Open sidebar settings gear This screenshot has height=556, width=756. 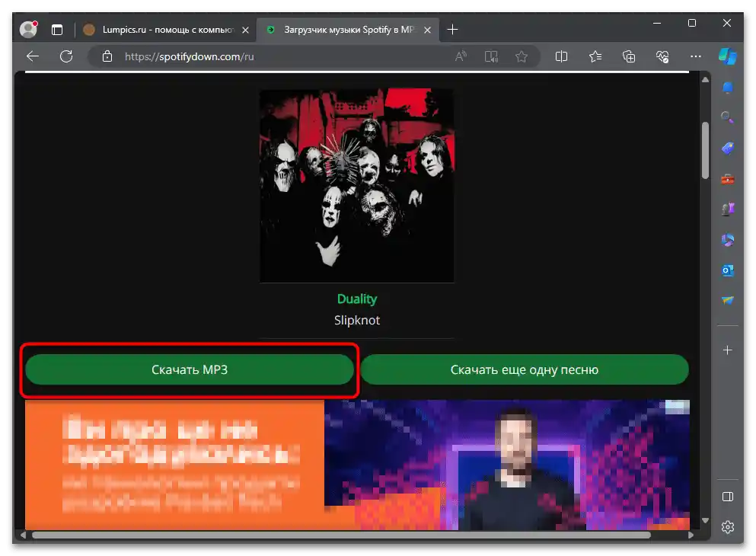[x=728, y=527]
